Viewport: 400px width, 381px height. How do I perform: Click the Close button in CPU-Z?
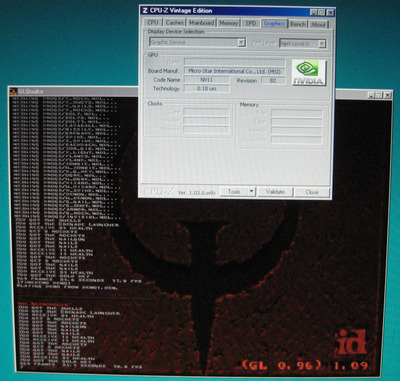click(x=312, y=192)
